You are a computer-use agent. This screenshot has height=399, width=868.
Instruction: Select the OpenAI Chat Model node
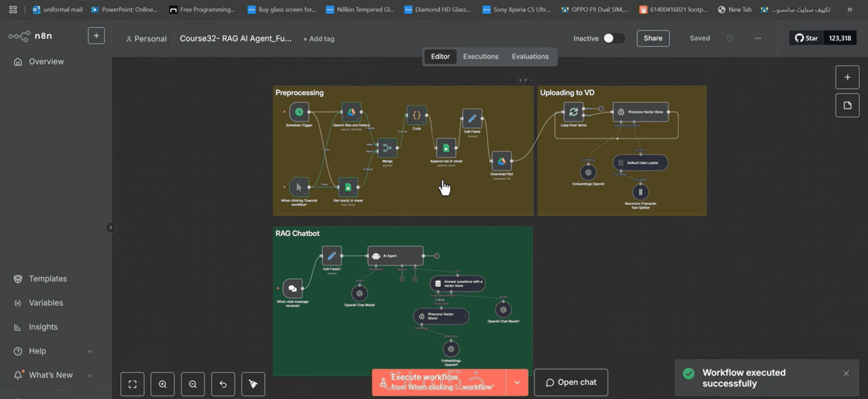359,294
